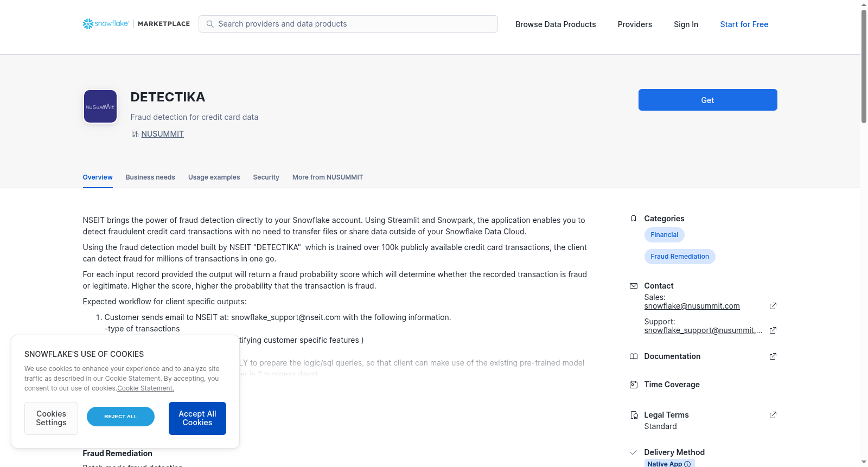Click the MARKETPLACE label in header

pyautogui.click(x=164, y=24)
